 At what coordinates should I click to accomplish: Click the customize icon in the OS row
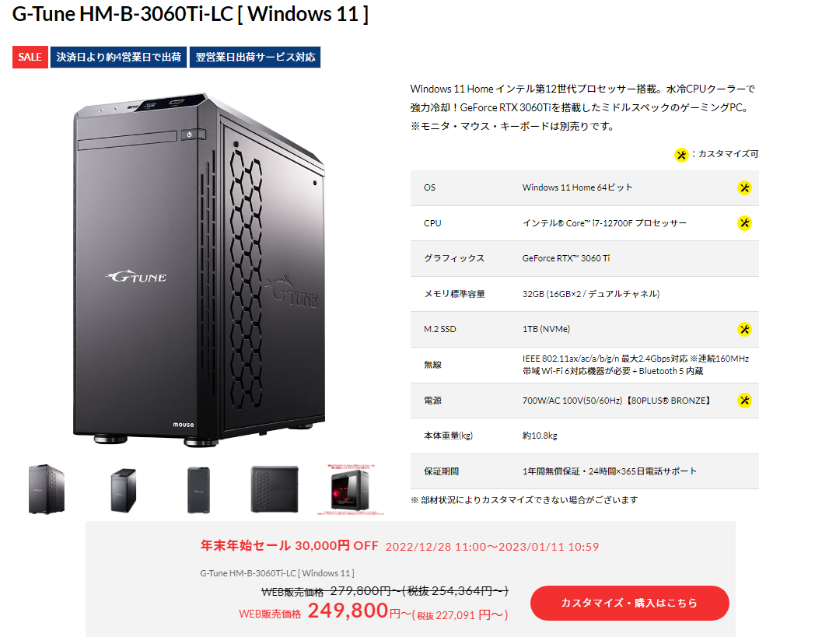[744, 187]
